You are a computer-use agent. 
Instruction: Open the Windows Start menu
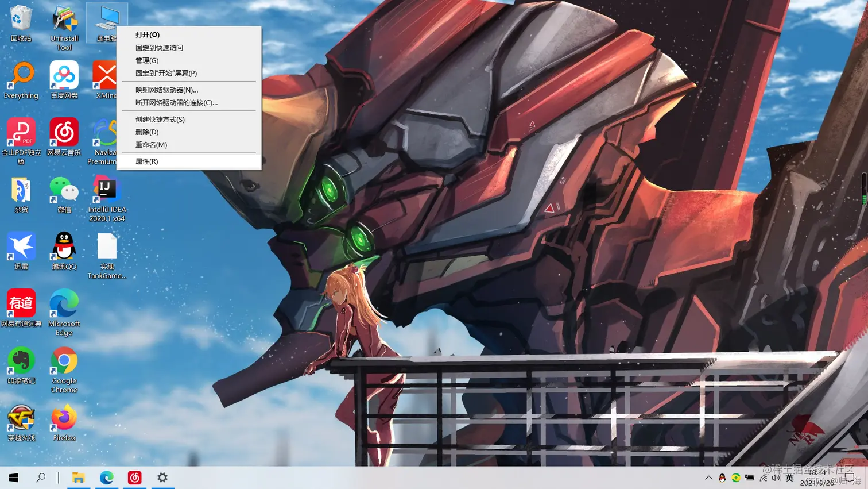pyautogui.click(x=14, y=478)
